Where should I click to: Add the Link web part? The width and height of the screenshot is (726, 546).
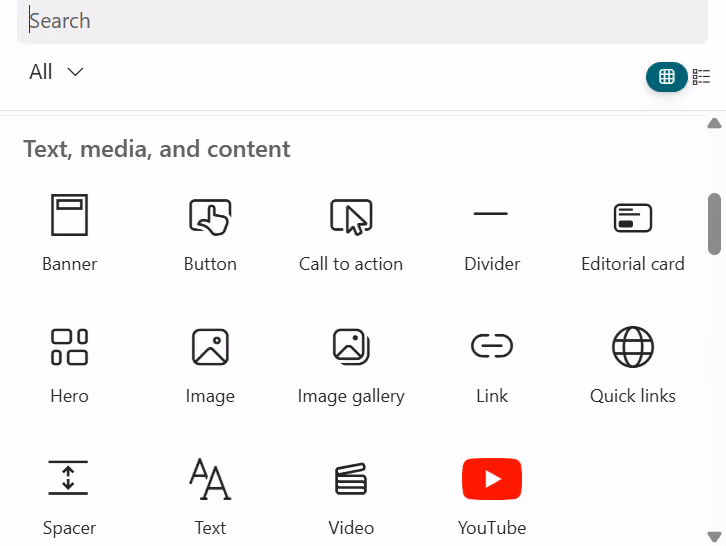pyautogui.click(x=492, y=366)
